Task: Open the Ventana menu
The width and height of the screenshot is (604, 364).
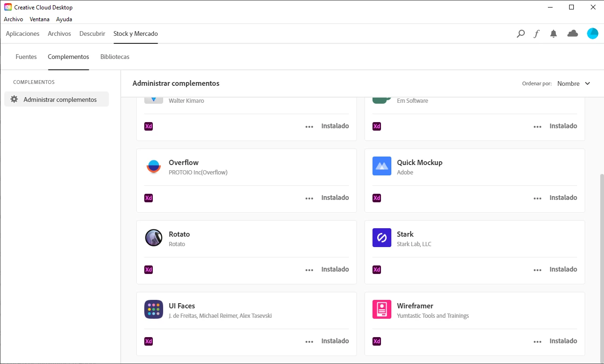Action: 40,19
